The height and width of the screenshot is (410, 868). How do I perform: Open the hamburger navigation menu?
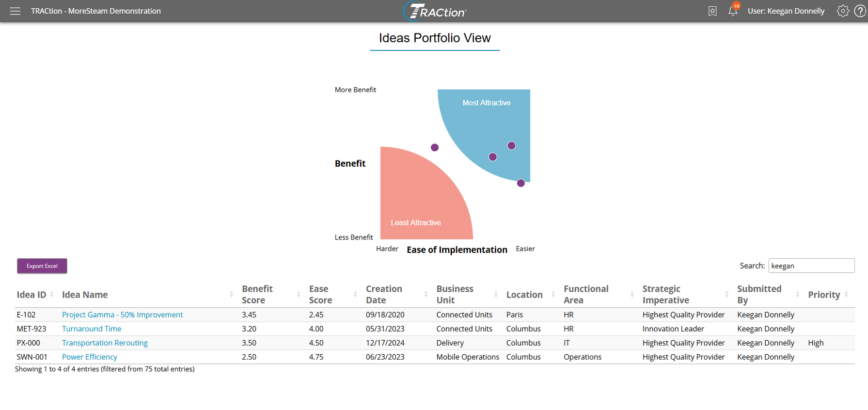[x=15, y=11]
